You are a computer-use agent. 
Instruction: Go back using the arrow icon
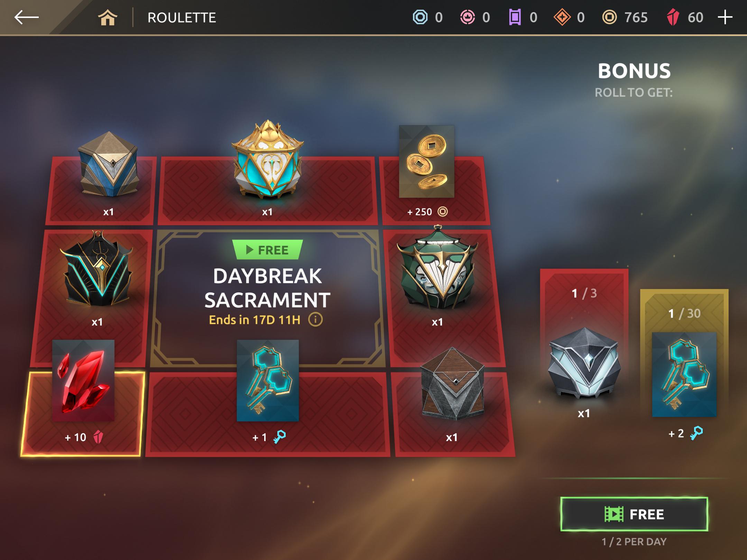tap(26, 17)
